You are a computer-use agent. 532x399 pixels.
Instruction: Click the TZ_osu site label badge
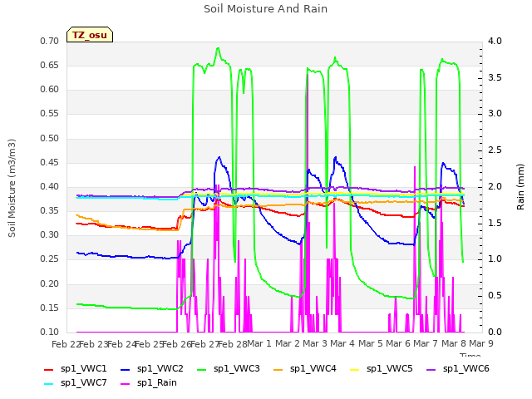point(90,35)
